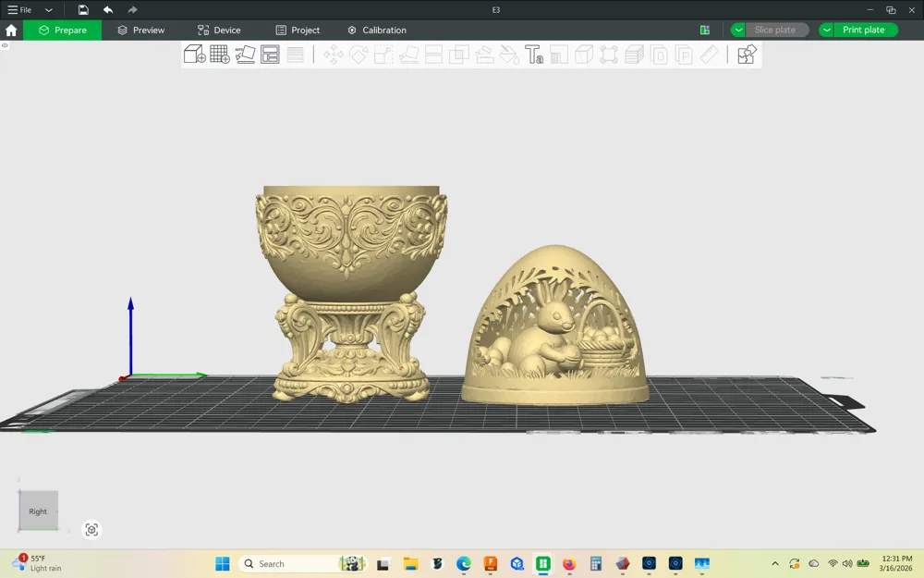Open the weather widget showing 55°F

pos(37,563)
